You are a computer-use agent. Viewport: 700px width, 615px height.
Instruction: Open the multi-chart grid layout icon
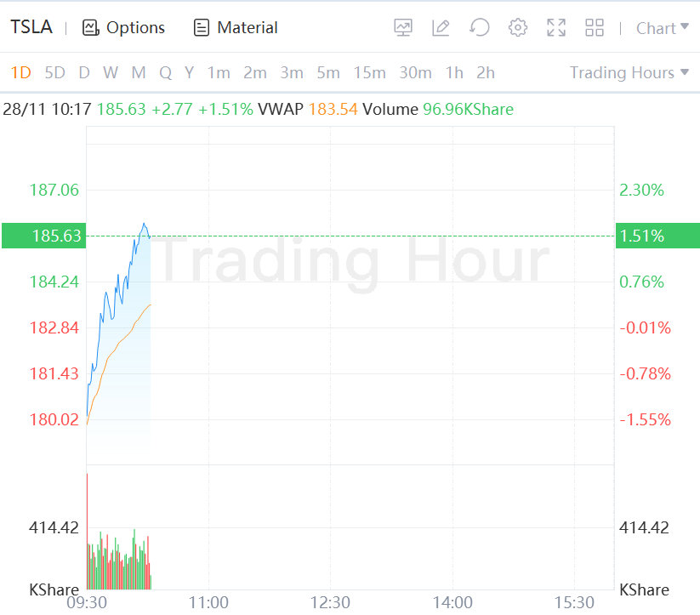[595, 28]
